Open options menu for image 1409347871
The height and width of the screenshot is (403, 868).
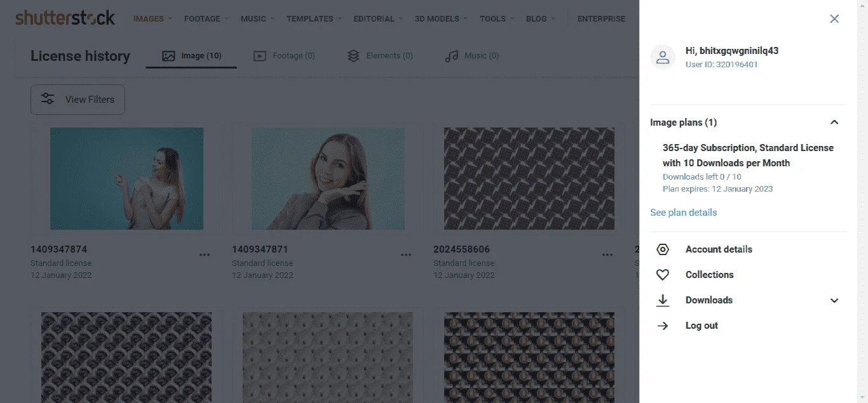coord(406,254)
